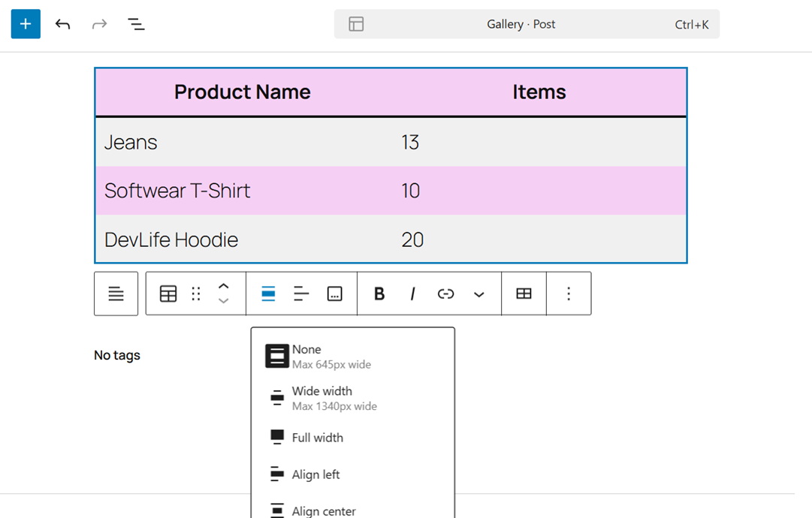Click the drag handle dots icon
This screenshot has height=518, width=812.
click(196, 294)
